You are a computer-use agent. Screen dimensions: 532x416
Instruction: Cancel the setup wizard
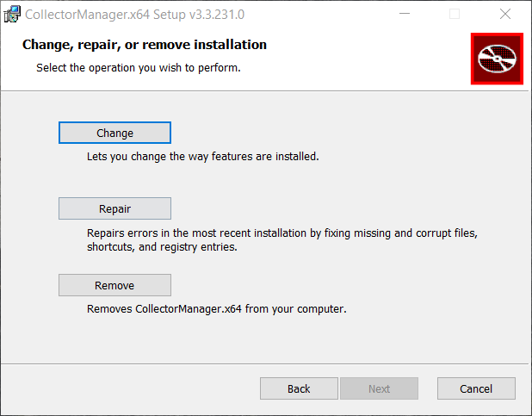476,388
